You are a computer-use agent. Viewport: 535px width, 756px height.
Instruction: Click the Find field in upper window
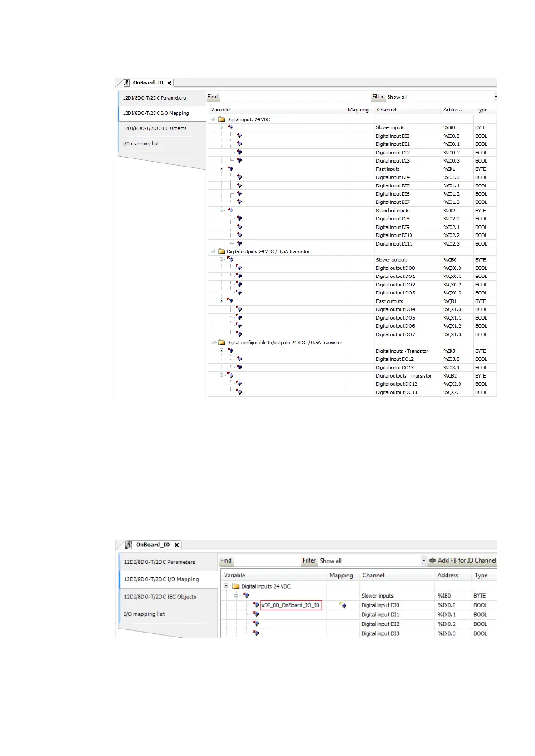[x=294, y=97]
